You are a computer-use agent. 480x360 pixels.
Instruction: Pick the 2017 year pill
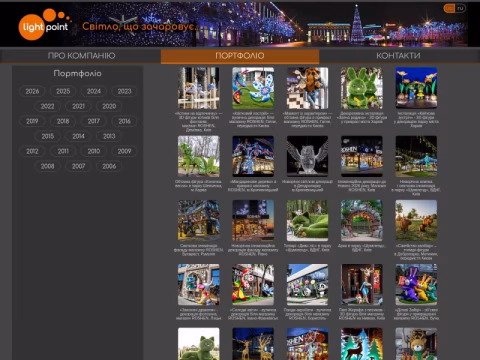(94, 121)
